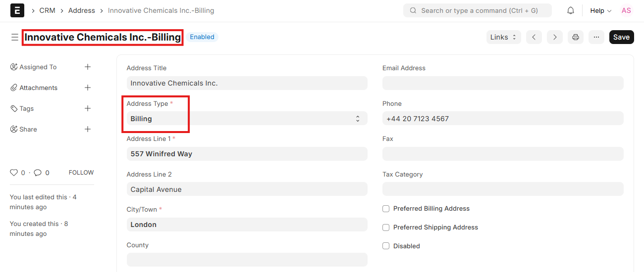Screen dimensions: 644x272
Task: Open the Address Type dropdown
Action: click(247, 119)
